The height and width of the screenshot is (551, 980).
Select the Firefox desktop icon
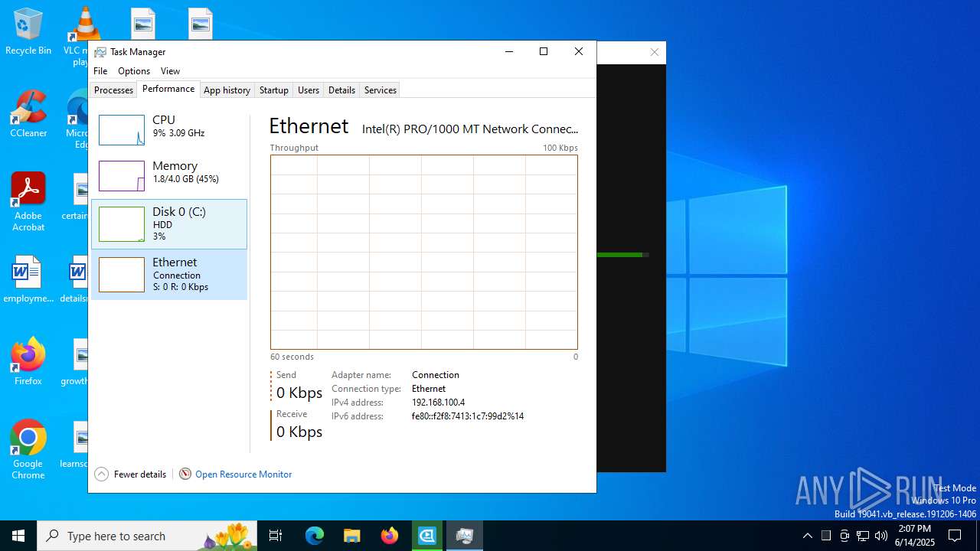[28, 362]
